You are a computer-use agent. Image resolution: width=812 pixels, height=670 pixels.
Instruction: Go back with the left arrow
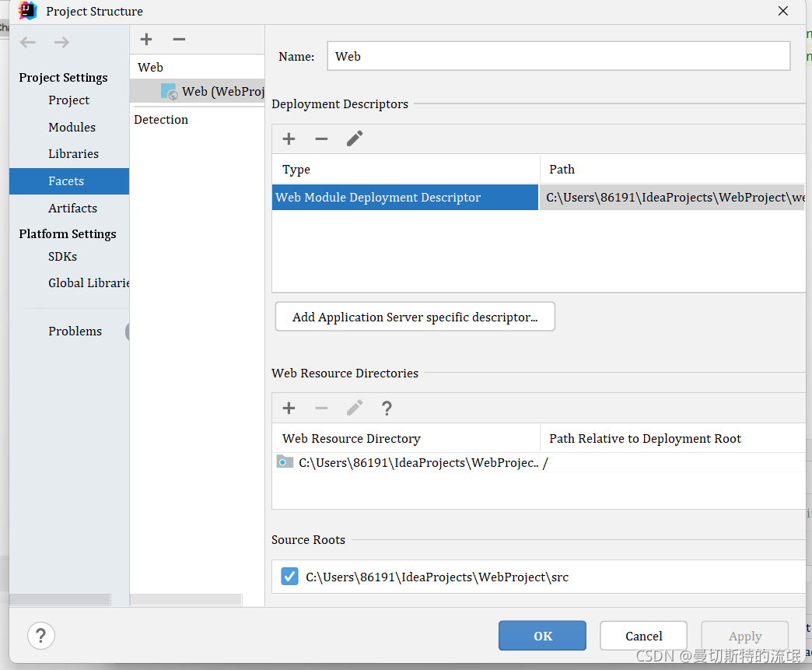click(28, 42)
